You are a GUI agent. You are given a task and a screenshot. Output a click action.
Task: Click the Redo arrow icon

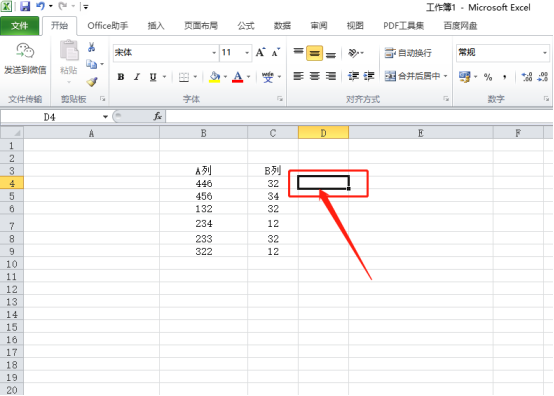[x=63, y=6]
